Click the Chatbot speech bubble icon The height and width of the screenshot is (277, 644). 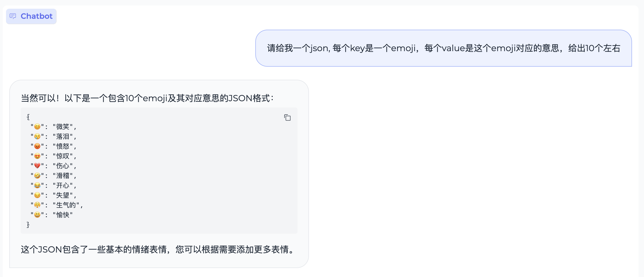(x=13, y=16)
